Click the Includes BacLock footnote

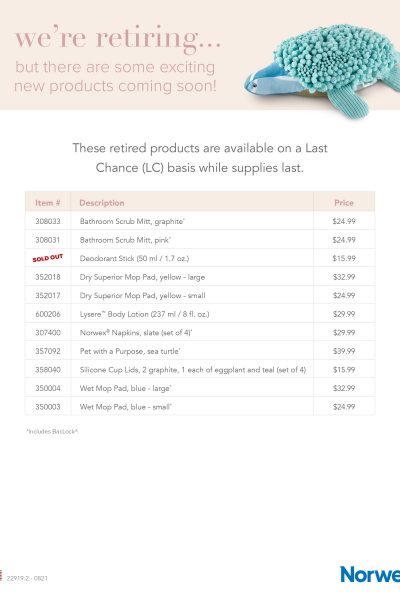(52, 431)
